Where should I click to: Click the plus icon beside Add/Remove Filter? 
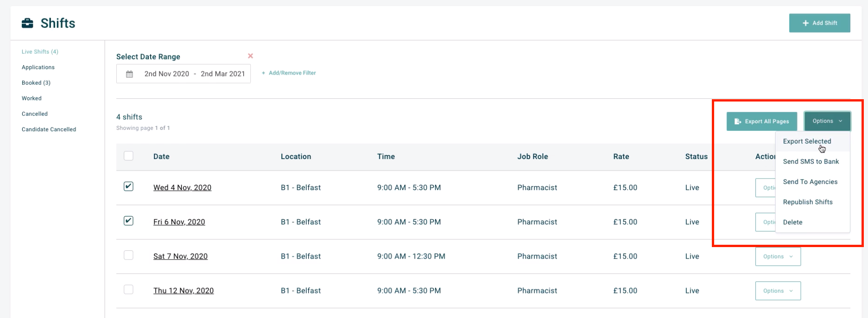[264, 73]
